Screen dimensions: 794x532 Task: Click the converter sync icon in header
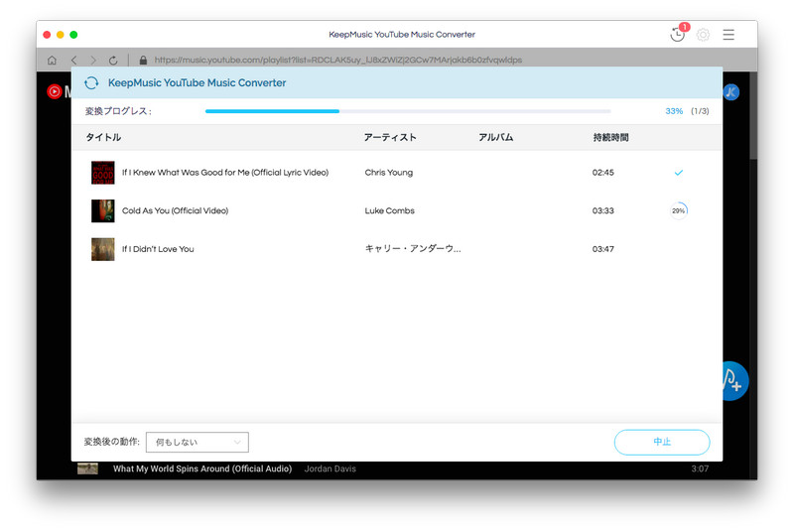click(91, 83)
